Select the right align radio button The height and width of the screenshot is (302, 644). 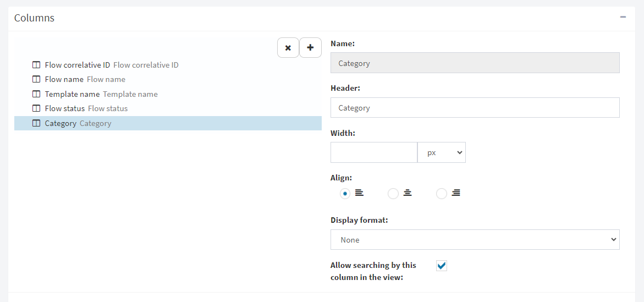click(442, 193)
